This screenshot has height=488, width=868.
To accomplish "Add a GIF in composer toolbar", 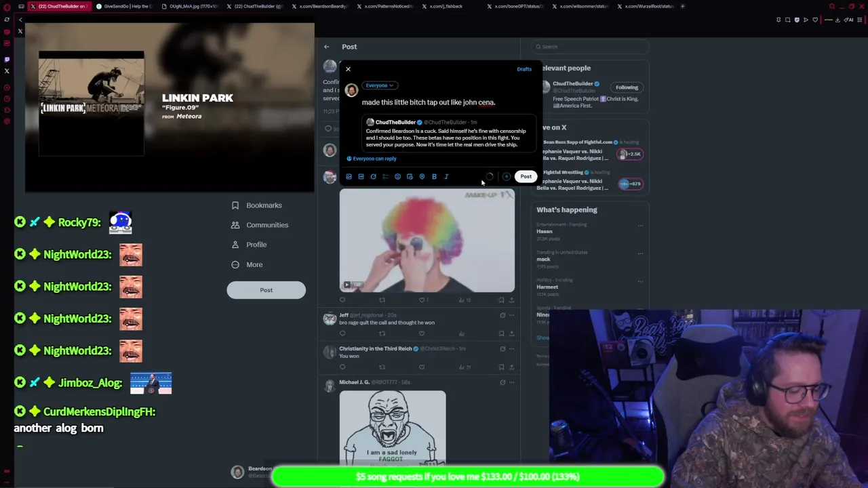I will point(361,177).
